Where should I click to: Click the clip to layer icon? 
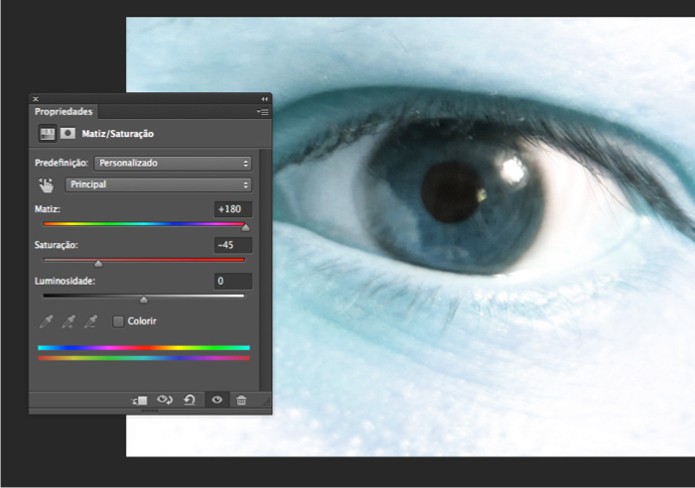point(140,400)
